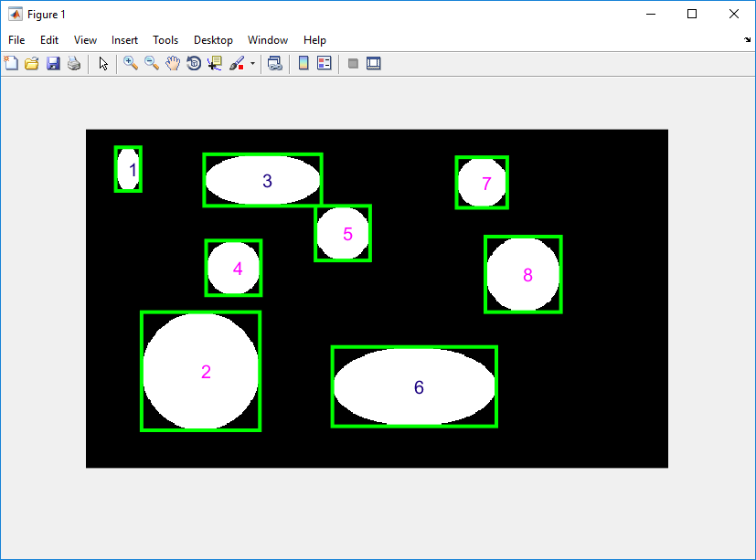Click the magenta label 8
The height and width of the screenshot is (560, 756).
tap(528, 275)
